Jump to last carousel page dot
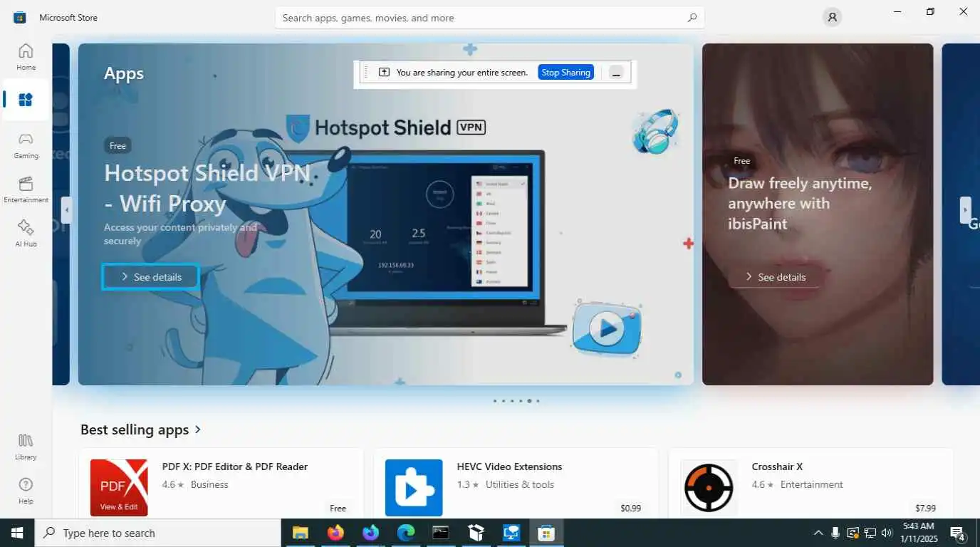980x547 pixels. 538,401
